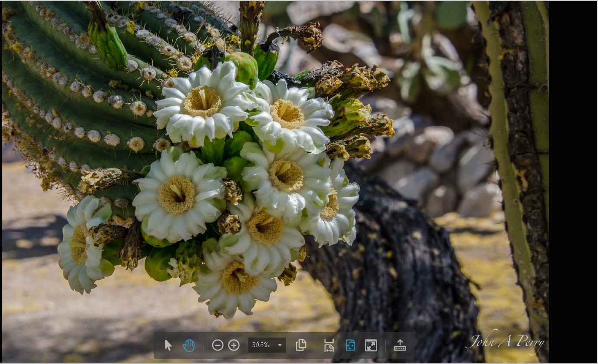This screenshot has width=598, height=364.
Task: Open the zoom level dropdown arrow
Action: click(x=280, y=345)
